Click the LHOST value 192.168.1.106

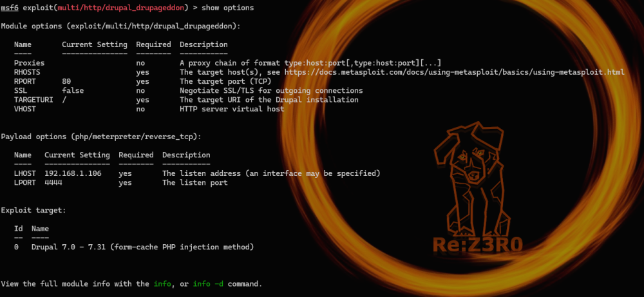coord(73,173)
